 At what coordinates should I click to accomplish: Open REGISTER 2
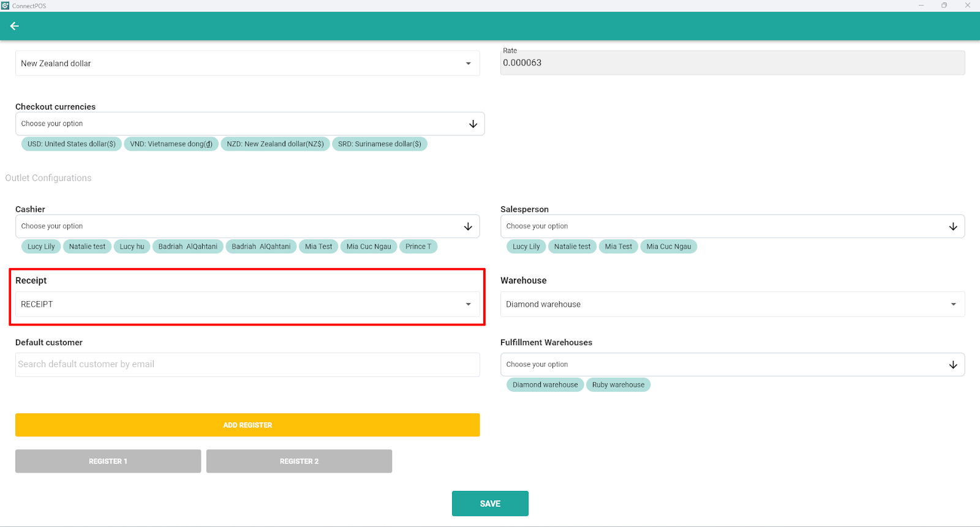299,462
